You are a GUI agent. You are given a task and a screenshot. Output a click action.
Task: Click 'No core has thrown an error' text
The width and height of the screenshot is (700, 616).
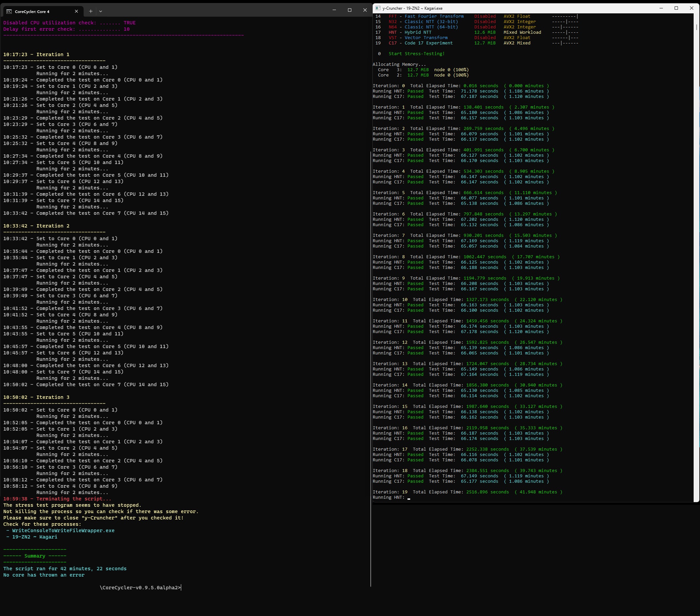pyautogui.click(x=44, y=575)
